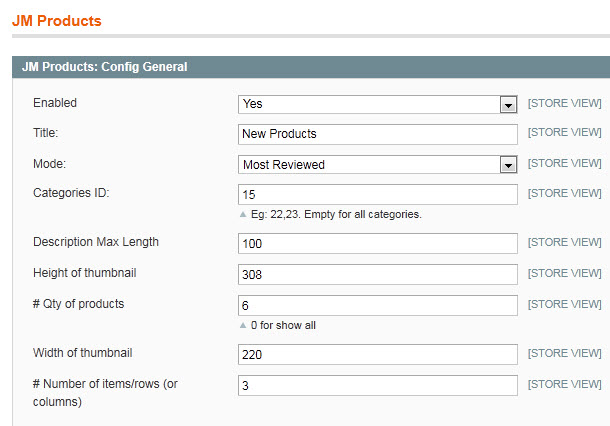Viewport: 610px width, 426px height.
Task: Click the Width of thumbnail label
Action: point(82,353)
